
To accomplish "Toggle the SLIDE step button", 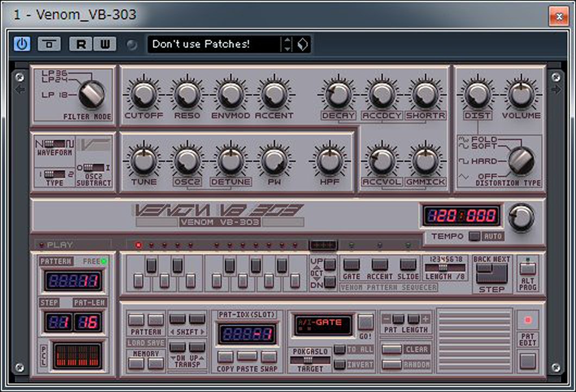I will pos(408,264).
